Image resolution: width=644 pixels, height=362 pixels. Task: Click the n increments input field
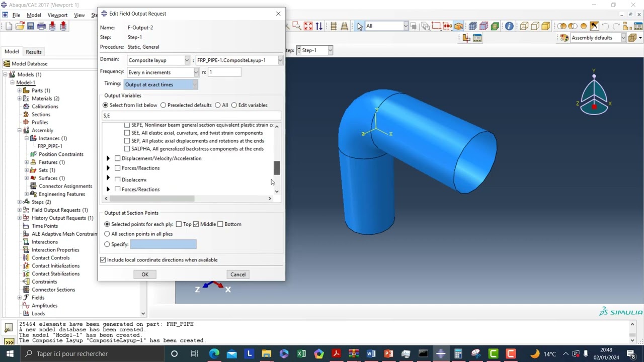pos(224,72)
